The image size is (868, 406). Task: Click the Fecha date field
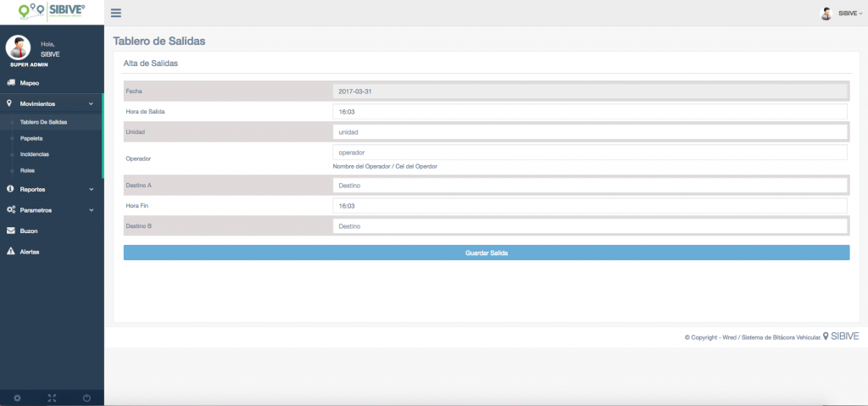pos(590,92)
